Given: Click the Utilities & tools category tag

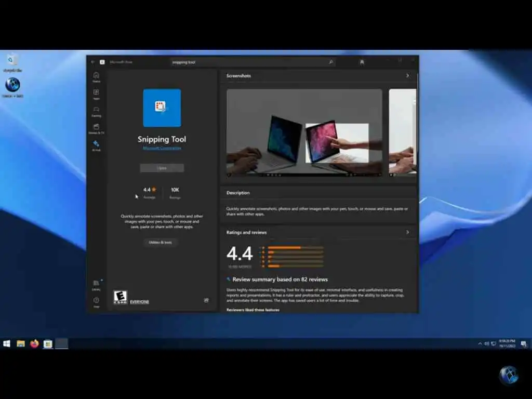Looking at the screenshot, I should pyautogui.click(x=160, y=242).
